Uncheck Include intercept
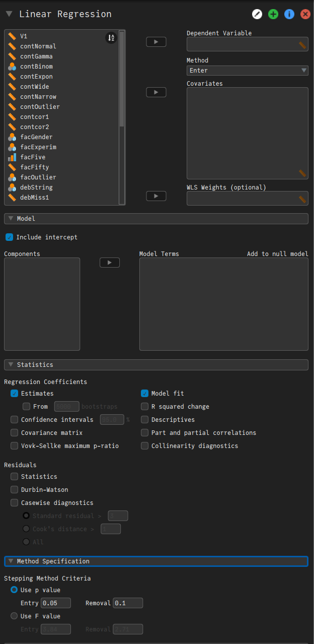 9,237
